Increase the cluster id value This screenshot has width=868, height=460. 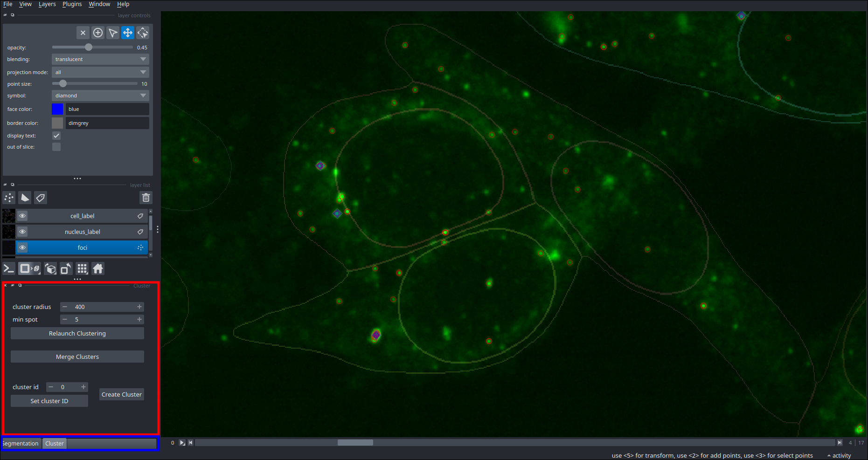tap(83, 387)
